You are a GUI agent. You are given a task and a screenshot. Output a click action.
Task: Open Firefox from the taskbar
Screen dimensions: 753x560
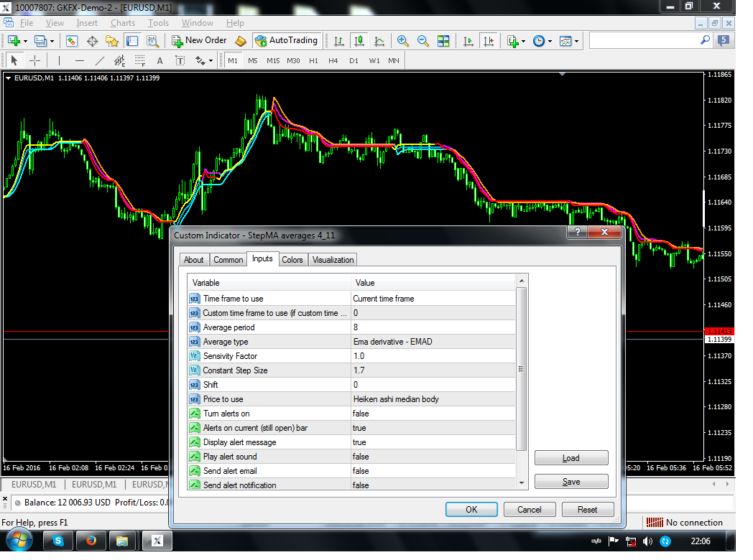91,541
